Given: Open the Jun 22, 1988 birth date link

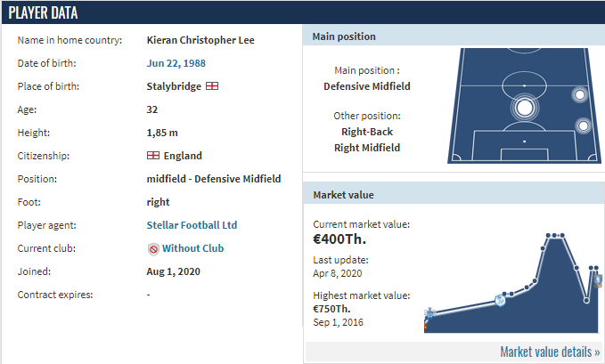Looking at the screenshot, I should point(176,63).
